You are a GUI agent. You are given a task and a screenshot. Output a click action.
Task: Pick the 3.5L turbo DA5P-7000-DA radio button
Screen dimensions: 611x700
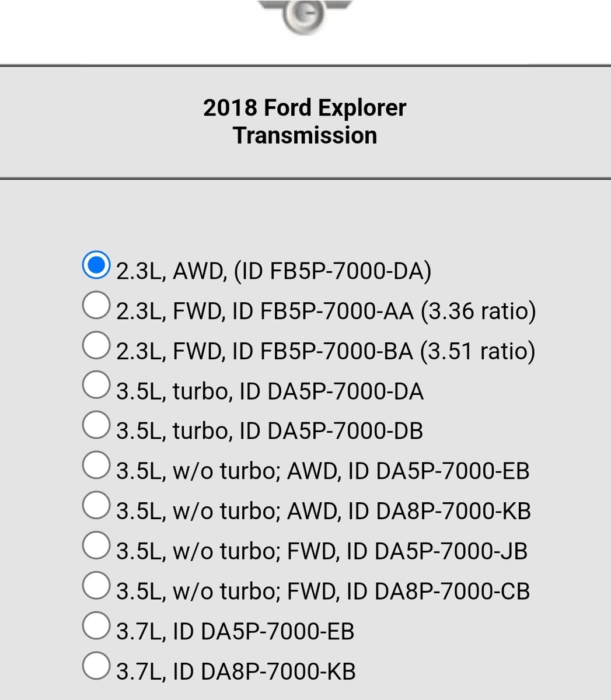pos(96,385)
